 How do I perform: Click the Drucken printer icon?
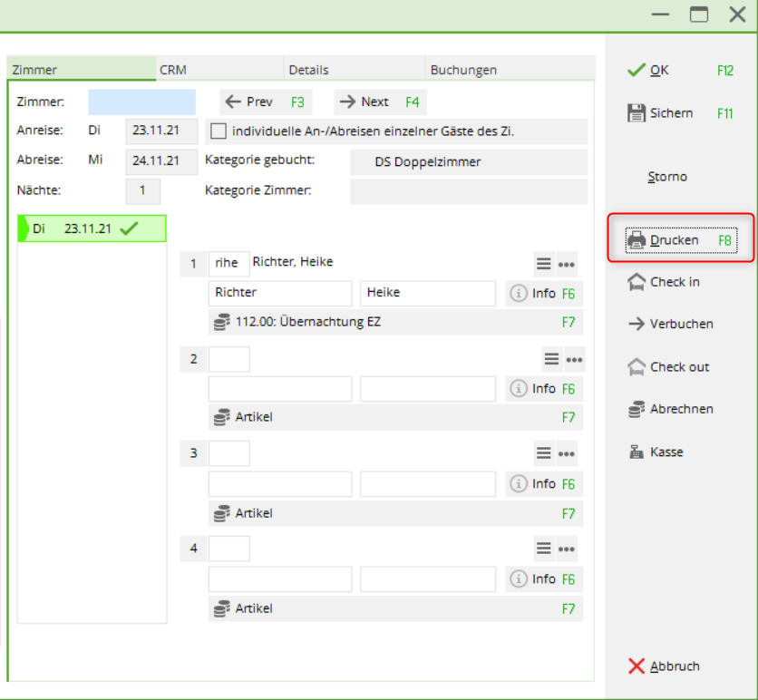[x=637, y=240]
